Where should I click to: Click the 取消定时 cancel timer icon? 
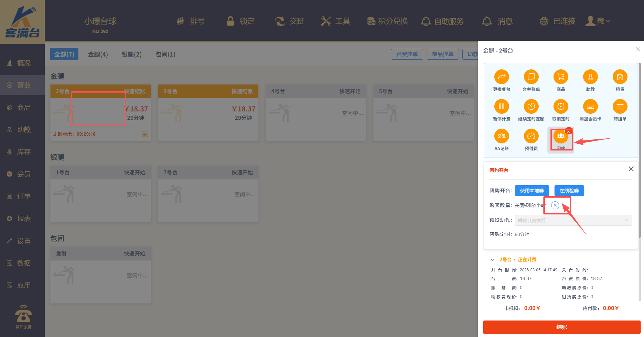(x=561, y=107)
